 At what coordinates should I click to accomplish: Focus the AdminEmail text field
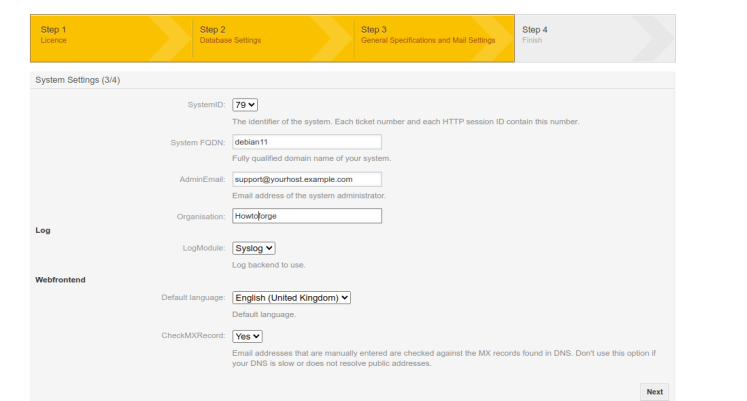tap(306, 179)
